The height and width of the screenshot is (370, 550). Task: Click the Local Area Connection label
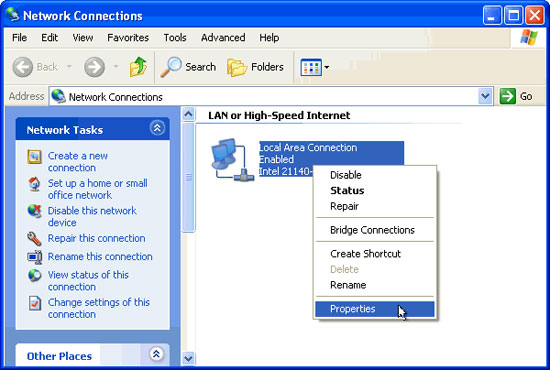[x=308, y=147]
